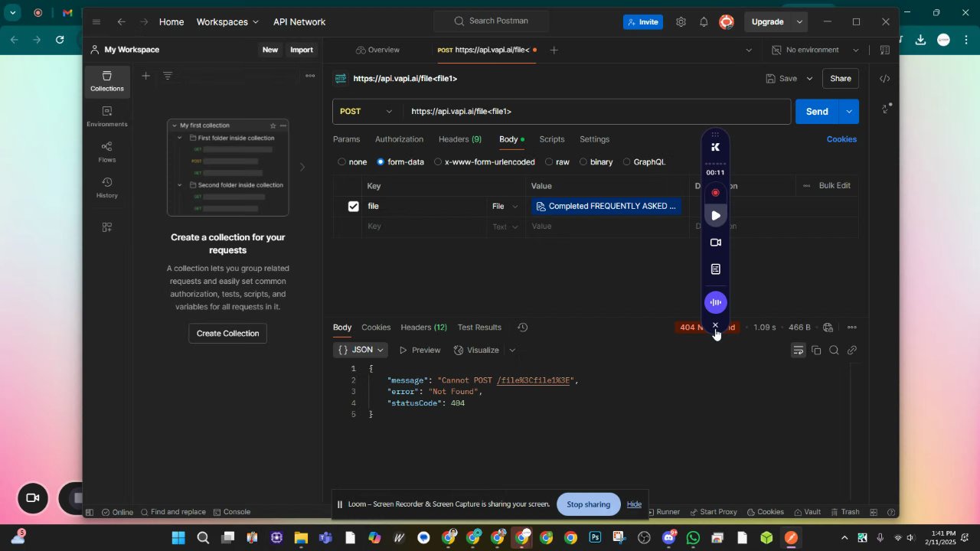Open the response Headers (12) tab
Screen dimensions: 980x551
pos(423,328)
